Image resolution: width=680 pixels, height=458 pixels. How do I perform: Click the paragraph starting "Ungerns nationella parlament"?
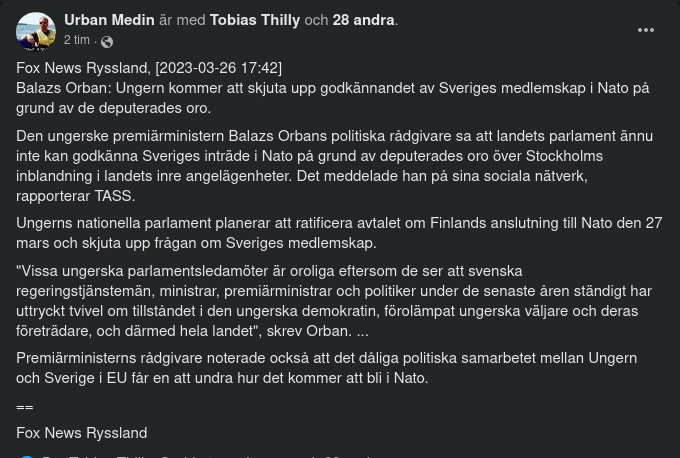click(x=339, y=233)
